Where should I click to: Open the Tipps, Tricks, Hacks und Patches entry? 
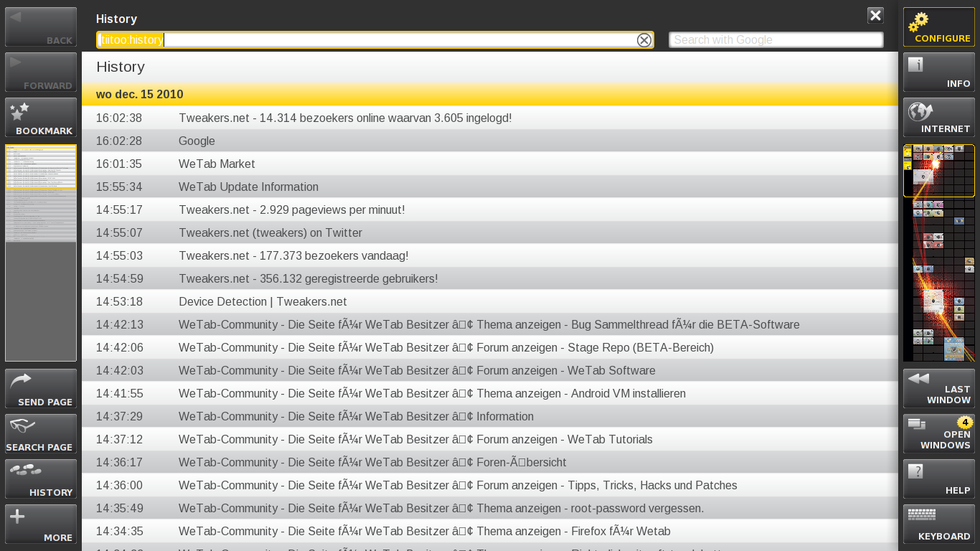[x=490, y=486]
